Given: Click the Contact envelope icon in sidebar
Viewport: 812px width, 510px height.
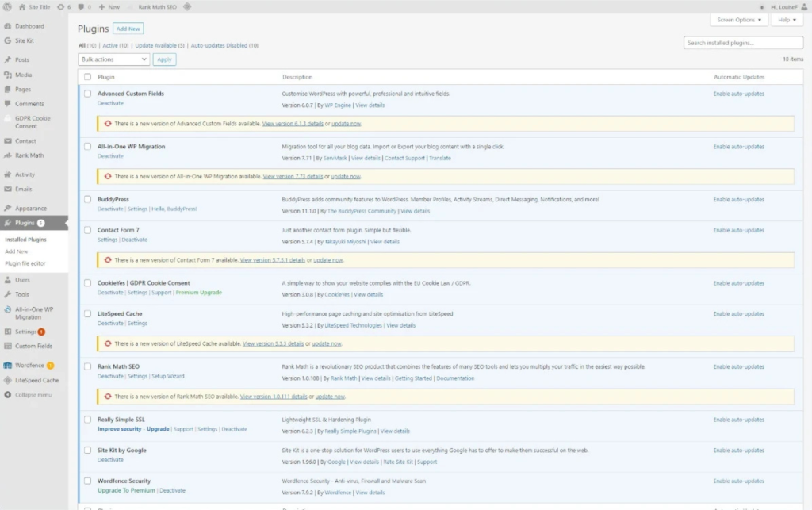Looking at the screenshot, I should 8,141.
